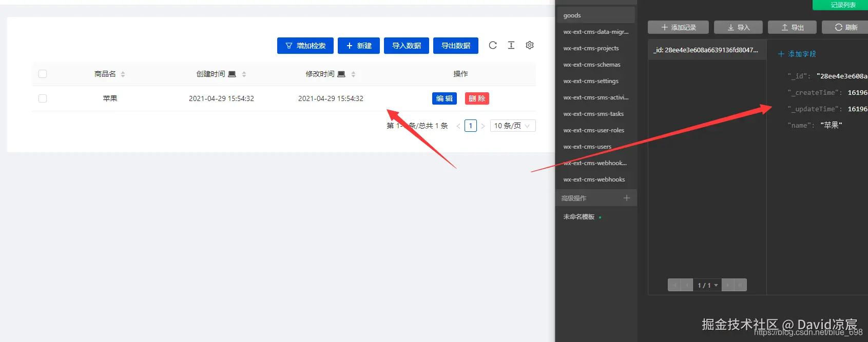Go to next table page arrow
Viewport: 868px width, 342px height.
483,126
